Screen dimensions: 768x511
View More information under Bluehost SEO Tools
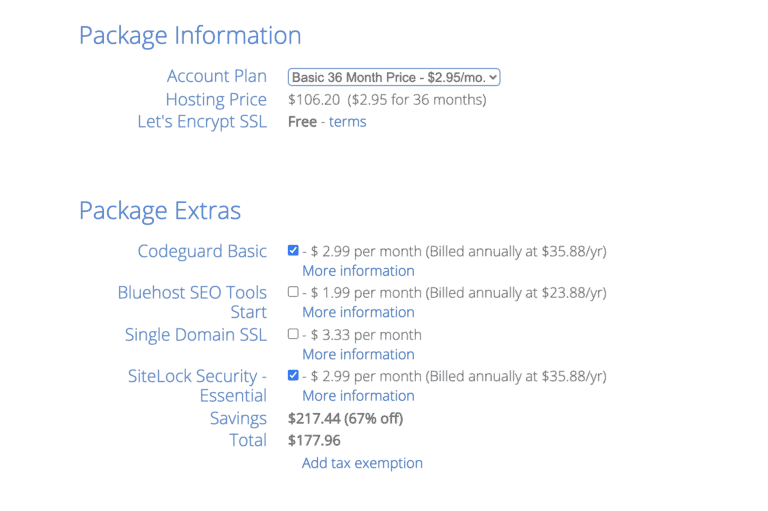pos(358,312)
